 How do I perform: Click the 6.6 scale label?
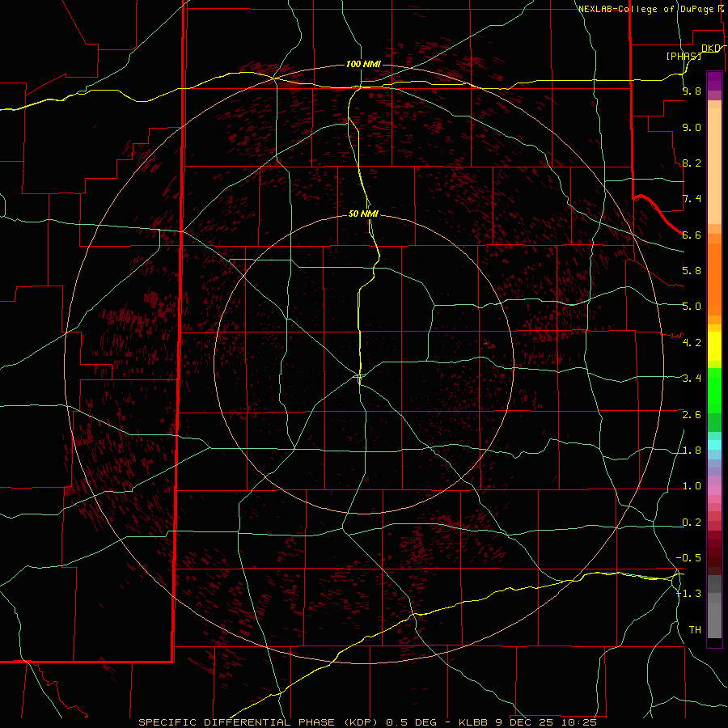(692, 235)
